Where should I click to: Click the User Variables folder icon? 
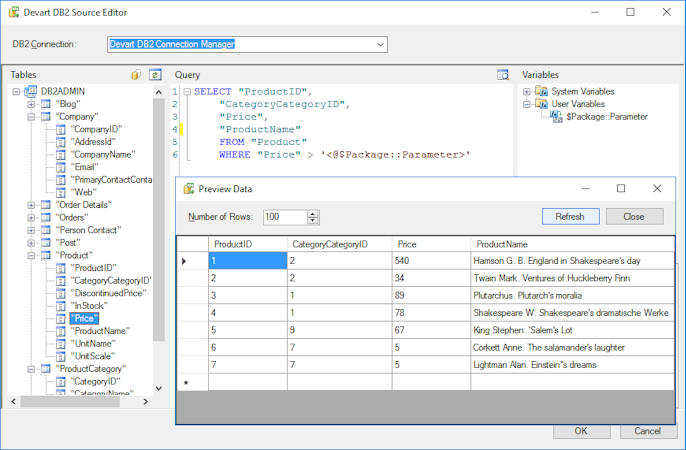[541, 104]
